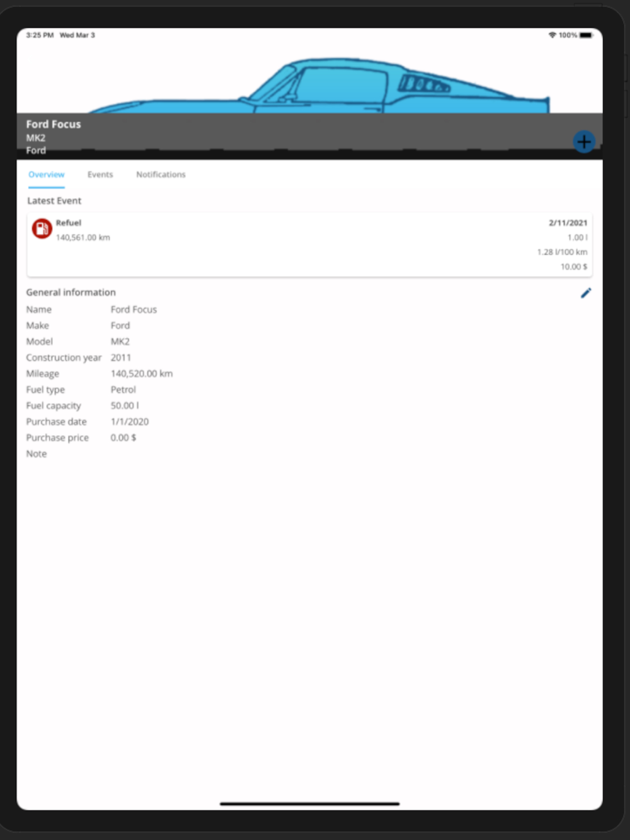Image resolution: width=630 pixels, height=840 pixels.
Task: Switch to the Overview tab
Action: point(46,174)
